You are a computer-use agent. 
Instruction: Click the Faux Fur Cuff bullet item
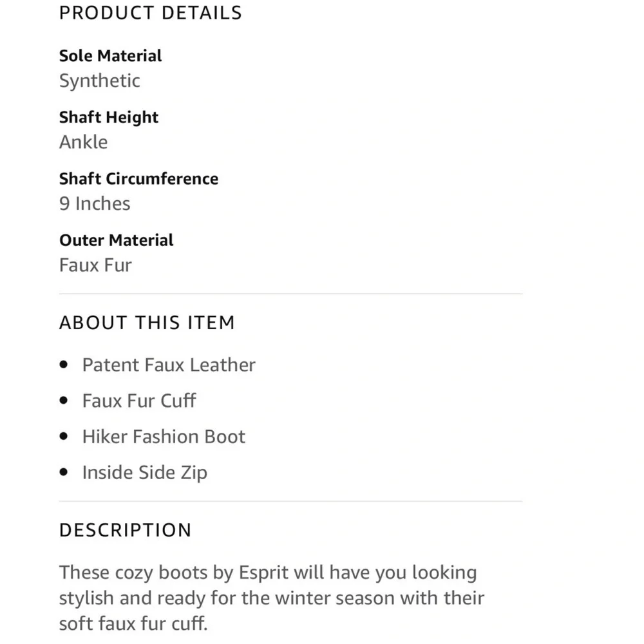coord(139,401)
